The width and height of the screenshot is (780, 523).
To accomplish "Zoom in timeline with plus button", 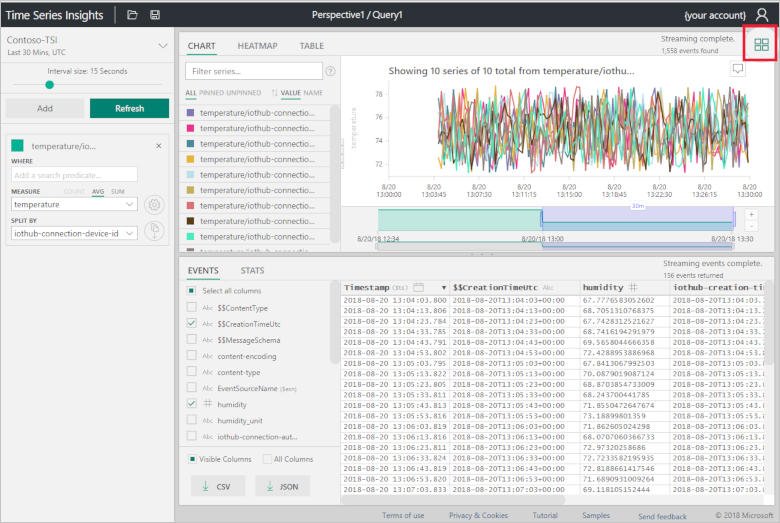I will pyautogui.click(x=752, y=214).
